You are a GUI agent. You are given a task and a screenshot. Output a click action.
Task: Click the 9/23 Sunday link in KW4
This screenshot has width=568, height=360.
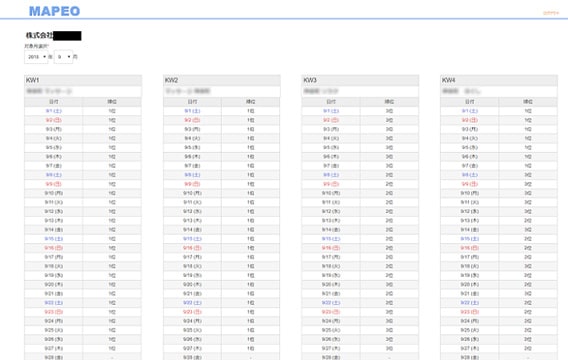[x=470, y=312]
